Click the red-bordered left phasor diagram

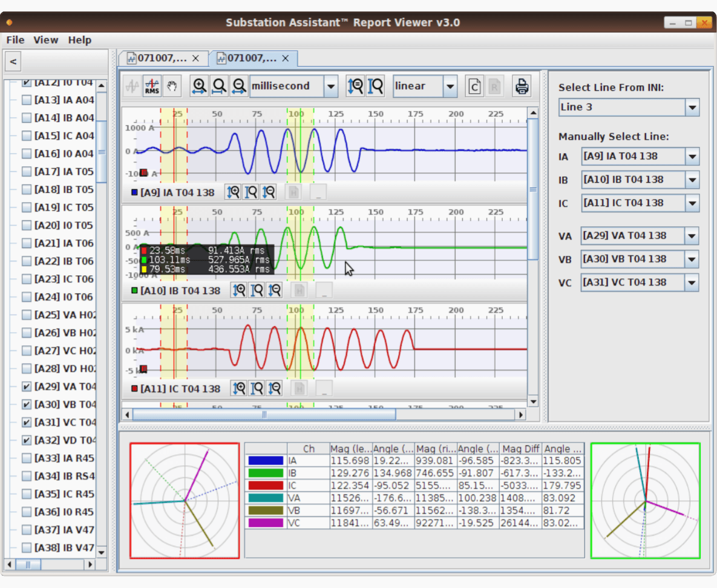click(x=185, y=500)
